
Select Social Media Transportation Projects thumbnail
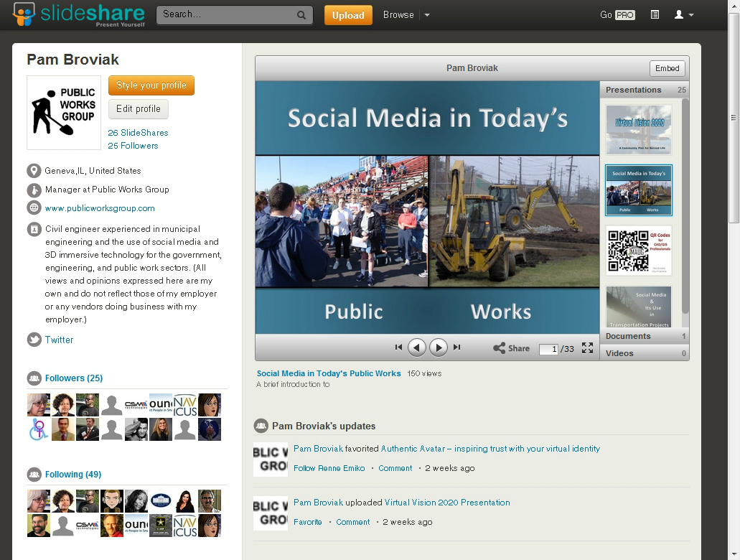coord(639,307)
